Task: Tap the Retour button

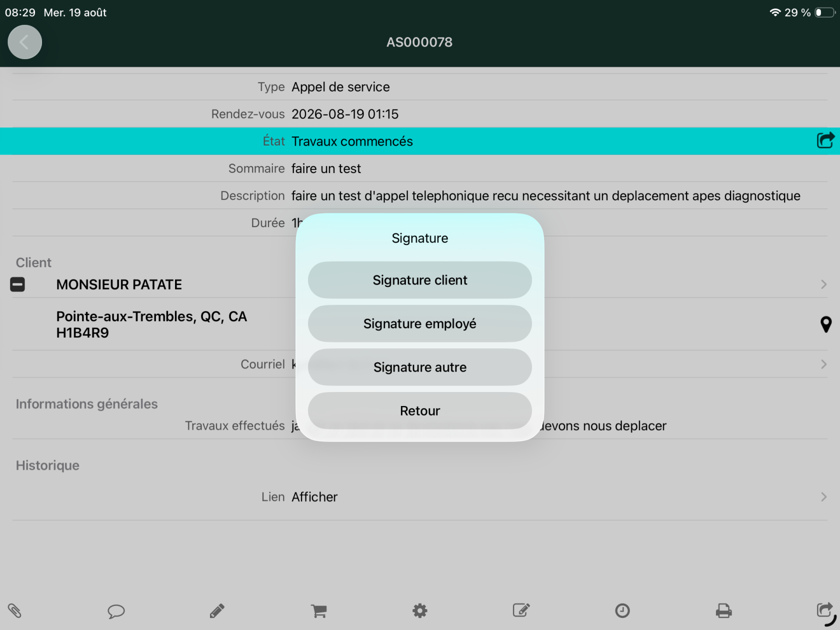Action: pyautogui.click(x=420, y=410)
